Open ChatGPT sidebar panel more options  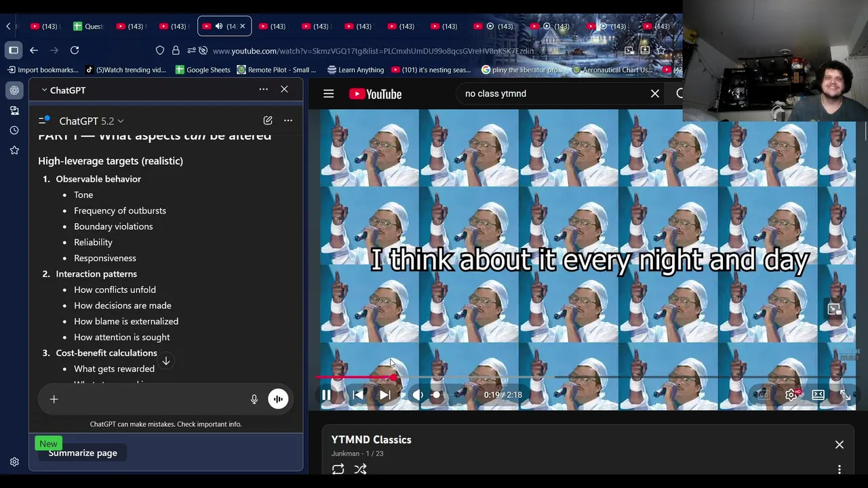click(263, 89)
